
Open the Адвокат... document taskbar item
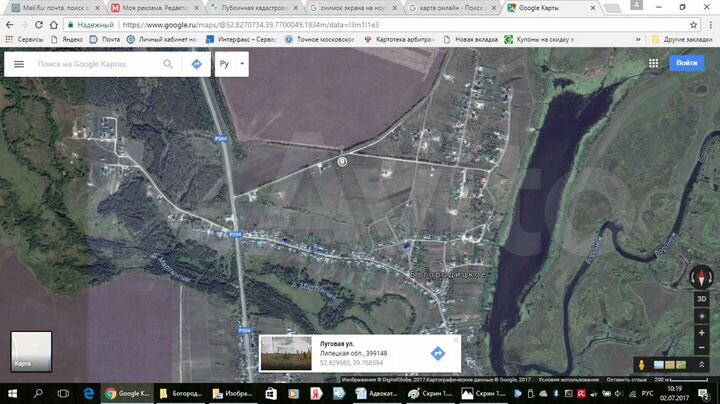point(377,393)
